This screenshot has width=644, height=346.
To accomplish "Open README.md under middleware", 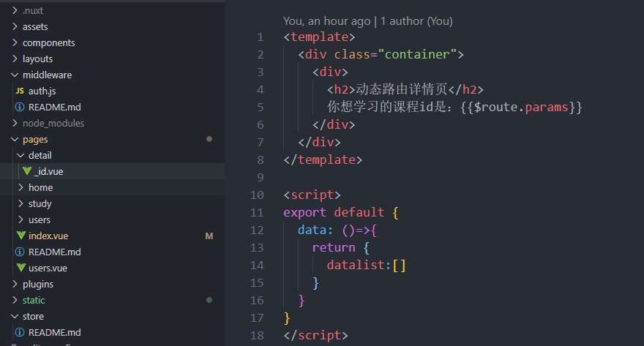I will 55,107.
